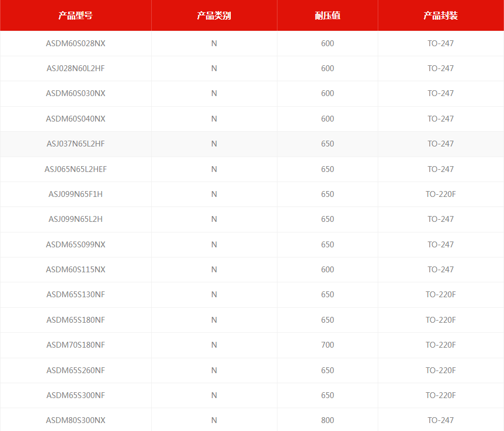The image size is (504, 431).
Task: Open the ASDM65S260NF product entry
Action: coord(75,370)
